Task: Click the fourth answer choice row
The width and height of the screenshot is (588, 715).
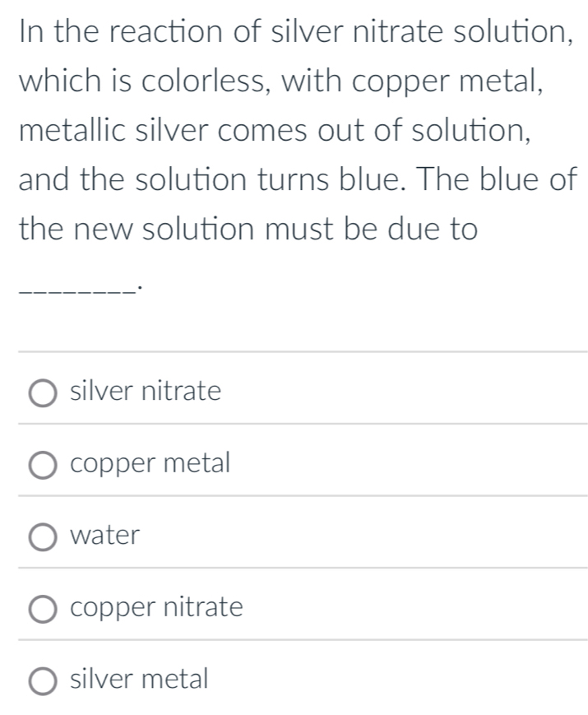Action: (x=247, y=609)
